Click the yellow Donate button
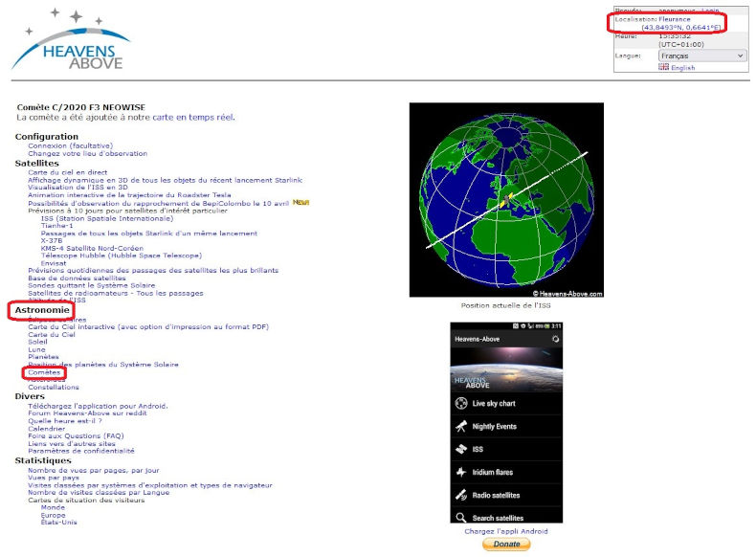Viewport: 756px width, 557px height. point(506,544)
